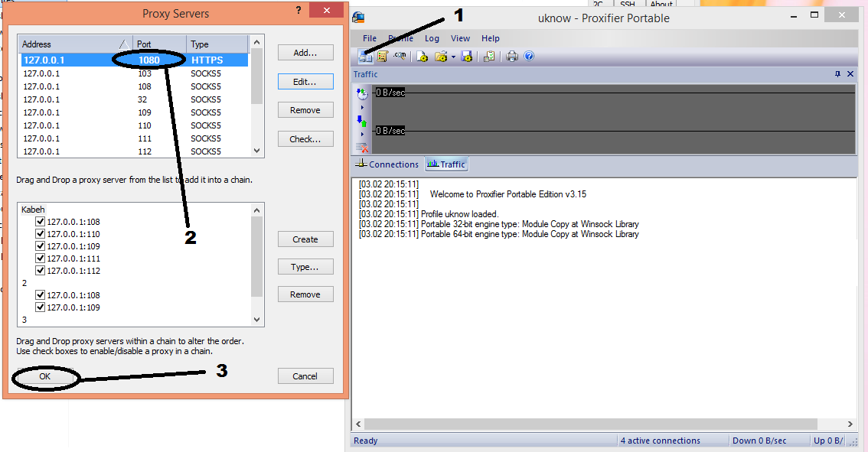Clear the traffic graph with red X icon
Viewport: 868px width, 452px height.
362,147
